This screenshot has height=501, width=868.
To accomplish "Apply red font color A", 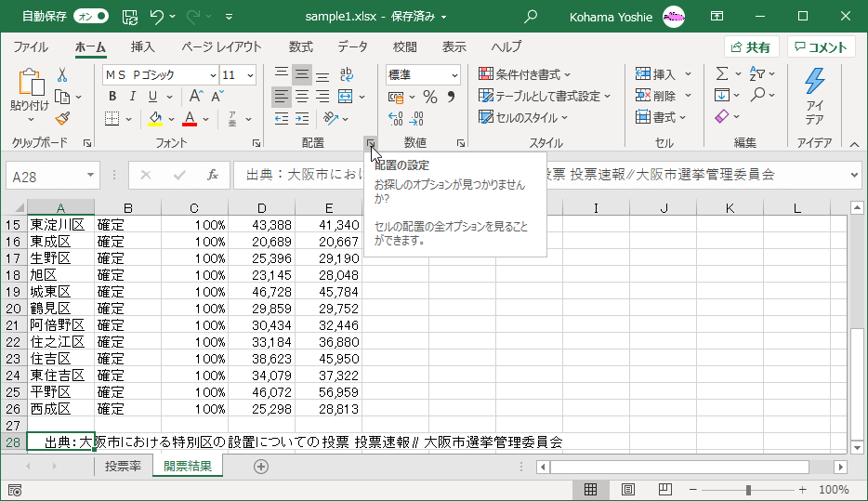I will (x=190, y=118).
